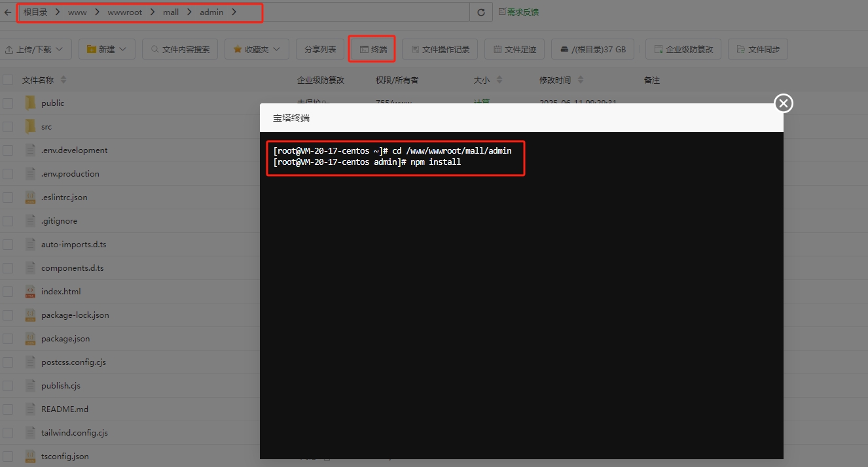Screen dimensions: 868x467
Task: Check the box next to README.md
Action: tap(8, 409)
